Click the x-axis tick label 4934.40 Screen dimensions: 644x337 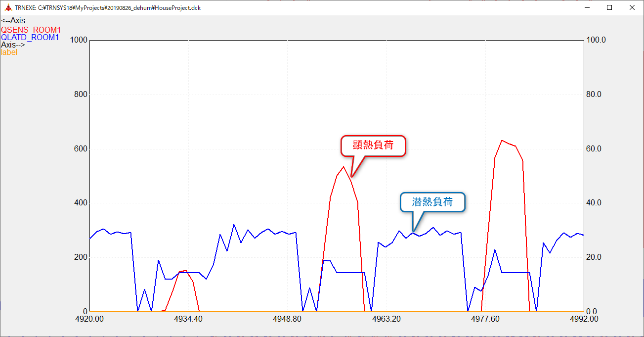188,319
